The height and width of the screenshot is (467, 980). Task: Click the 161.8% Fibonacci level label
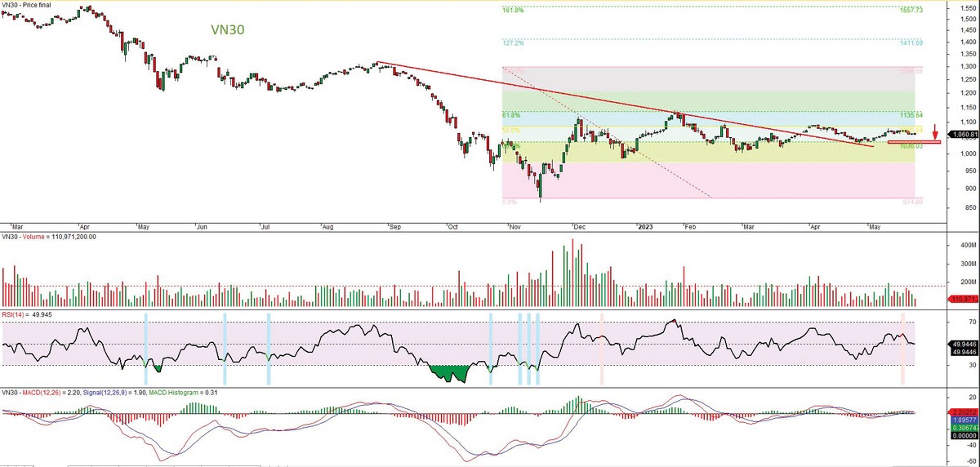(512, 11)
